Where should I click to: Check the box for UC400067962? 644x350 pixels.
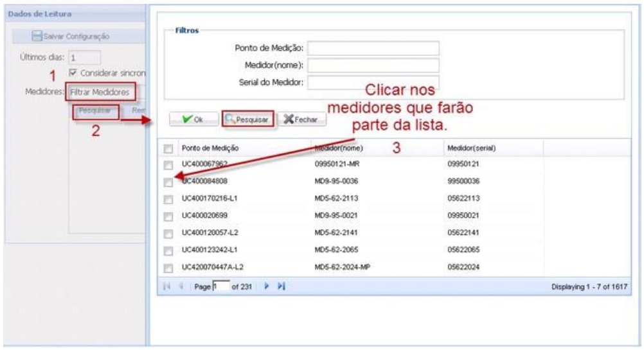point(168,166)
